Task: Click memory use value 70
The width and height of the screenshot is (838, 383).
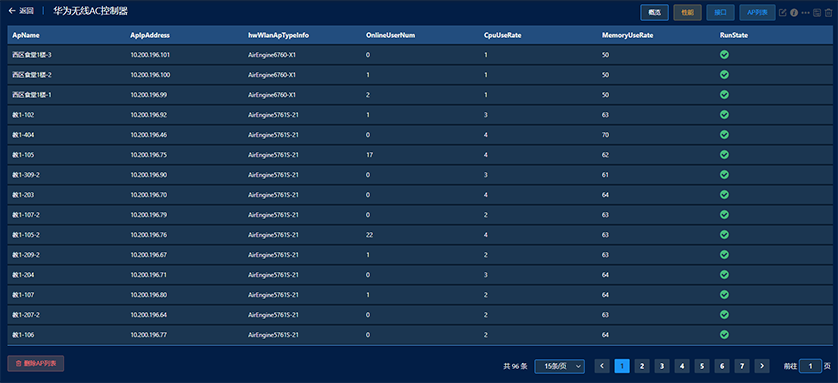Action: [x=605, y=135]
